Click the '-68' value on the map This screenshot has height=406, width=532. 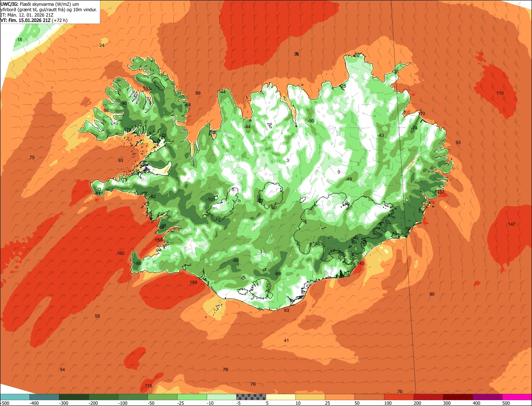coord(235,260)
